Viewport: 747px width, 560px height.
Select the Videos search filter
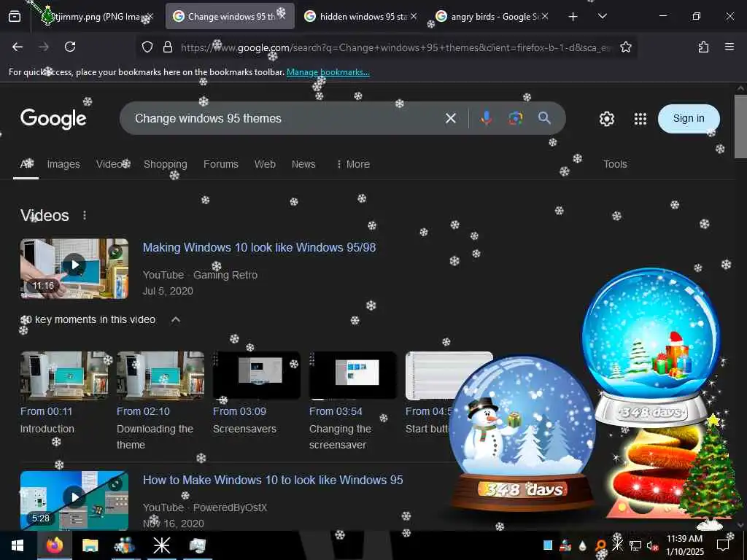pos(113,164)
